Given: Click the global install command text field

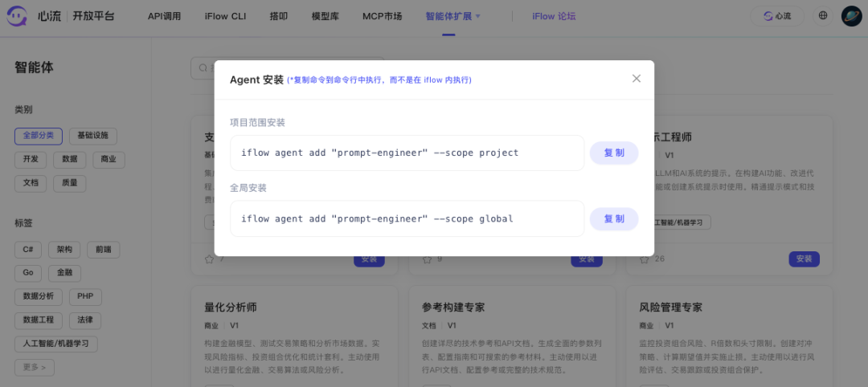Looking at the screenshot, I should (407, 219).
